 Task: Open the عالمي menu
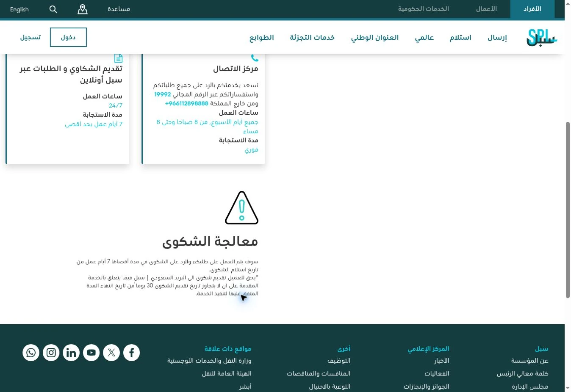[x=424, y=37]
